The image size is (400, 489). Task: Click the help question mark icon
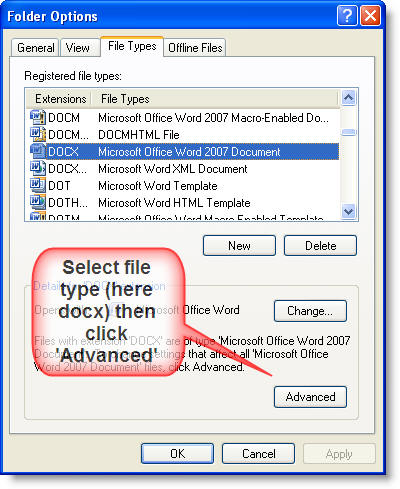[x=347, y=16]
